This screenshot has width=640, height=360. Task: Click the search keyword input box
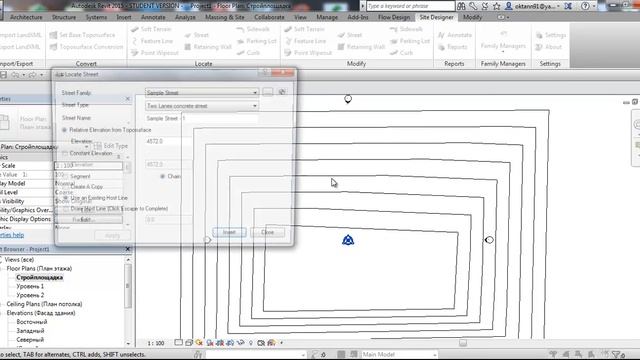(x=410, y=6)
